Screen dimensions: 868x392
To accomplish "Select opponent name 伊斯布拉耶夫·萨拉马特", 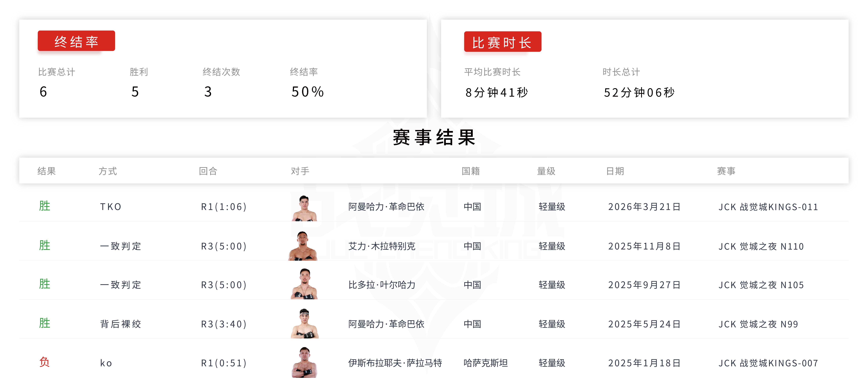I will tap(395, 363).
